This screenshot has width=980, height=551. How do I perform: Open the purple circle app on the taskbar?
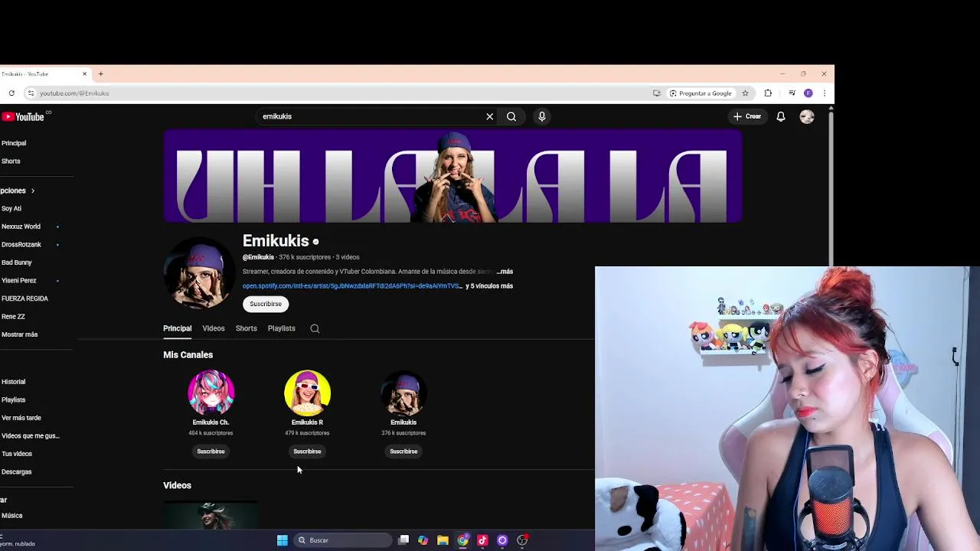pos(502,540)
